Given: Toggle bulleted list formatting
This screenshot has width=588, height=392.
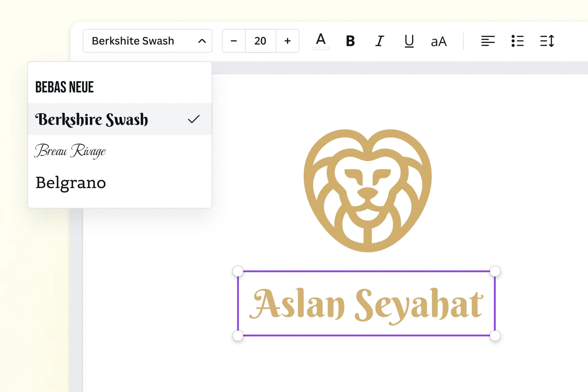Looking at the screenshot, I should 518,41.
